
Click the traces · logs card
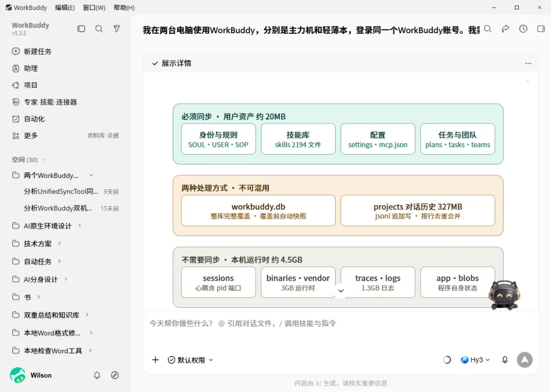pos(378,282)
